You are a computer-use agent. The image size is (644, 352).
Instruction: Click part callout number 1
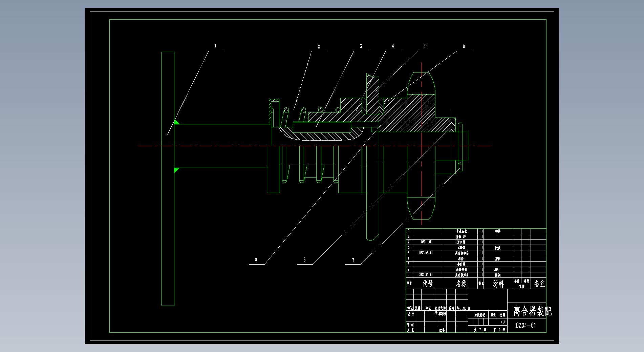coord(215,46)
